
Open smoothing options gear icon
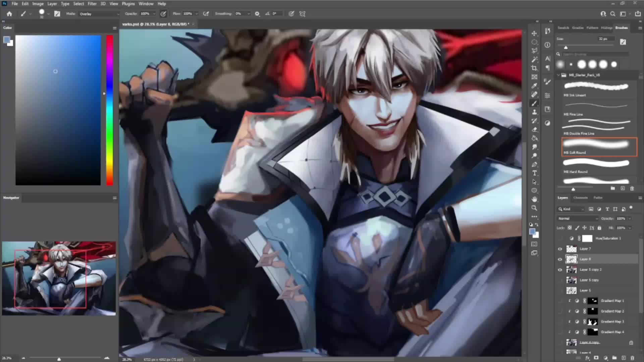pyautogui.click(x=257, y=14)
